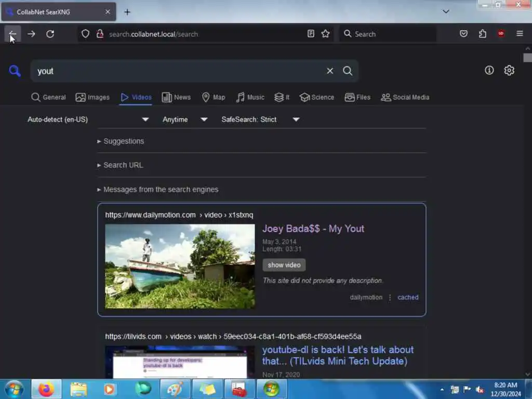Open the tracking protection shield icon
532x399 pixels.
point(86,34)
